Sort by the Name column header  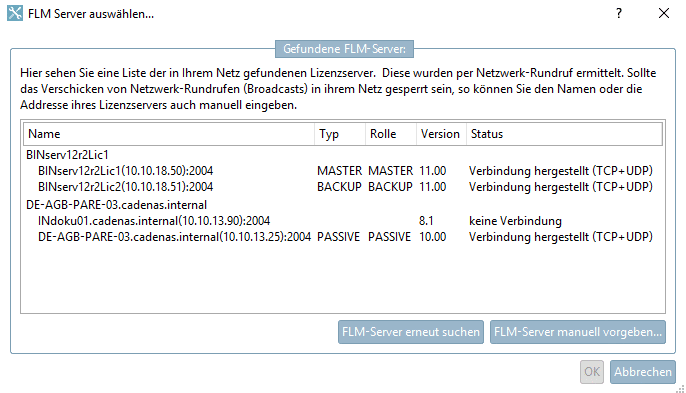(169, 134)
